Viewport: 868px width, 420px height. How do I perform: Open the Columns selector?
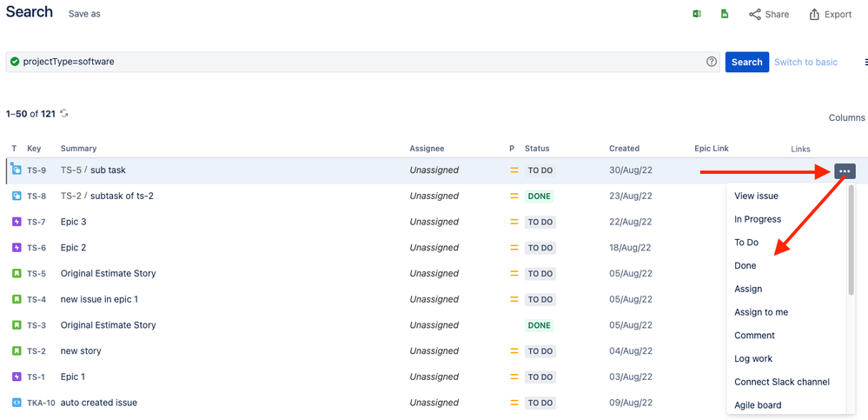846,118
